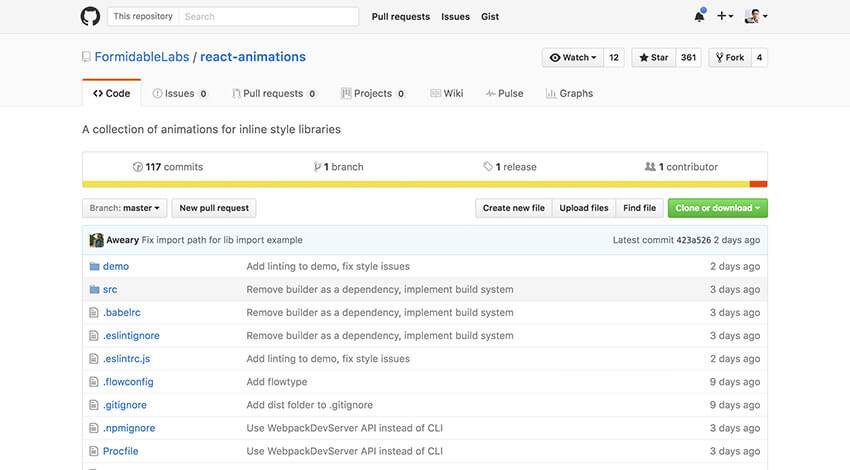View the 117 commits list

[168, 167]
